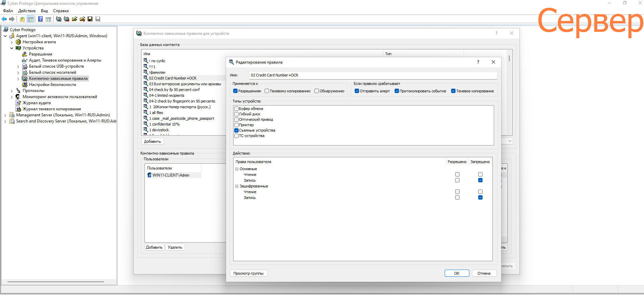The height and width of the screenshot is (295, 644).
Task: Confirm the rule with OK
Action: pos(457,273)
